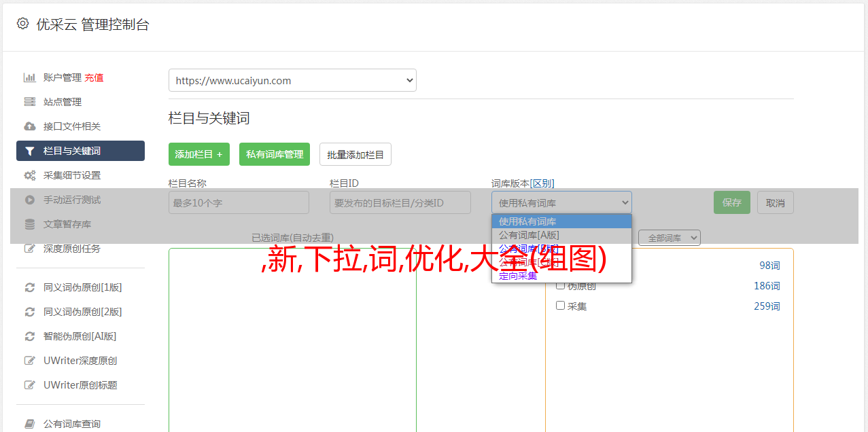Click the funnel icon for 栏目与关键词
The width and height of the screenshot is (868, 432).
click(30, 151)
